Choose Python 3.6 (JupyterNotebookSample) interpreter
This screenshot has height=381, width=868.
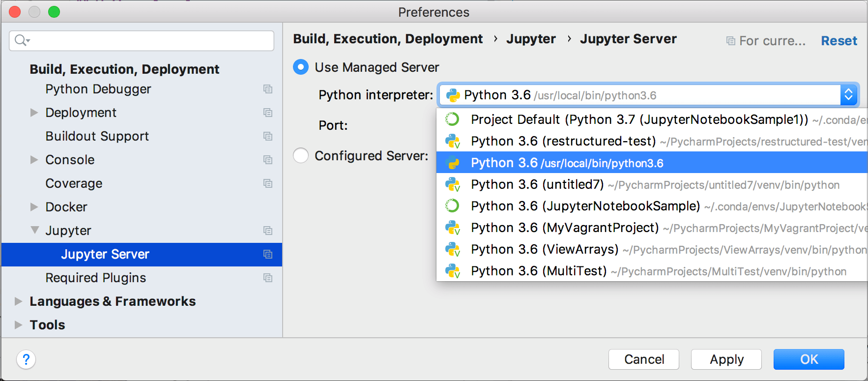652,206
